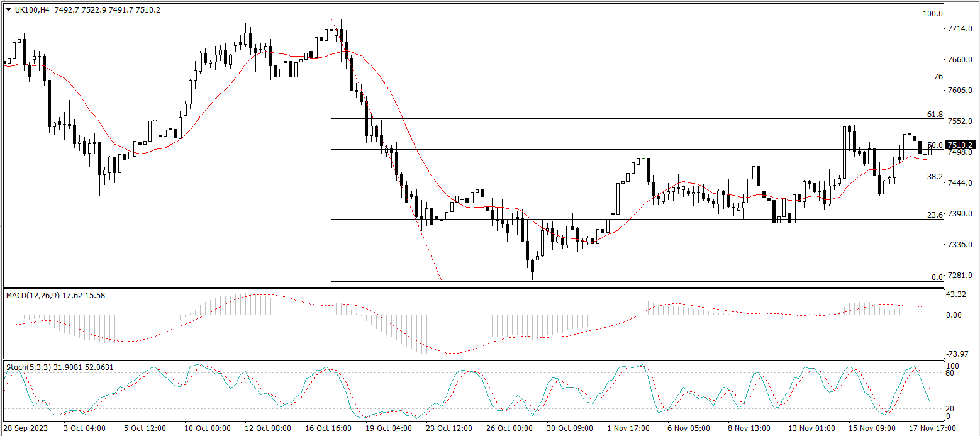Viewport: 980px width, 436px height.
Task: Click the 43.32 MACD scale value
Action: 957,294
